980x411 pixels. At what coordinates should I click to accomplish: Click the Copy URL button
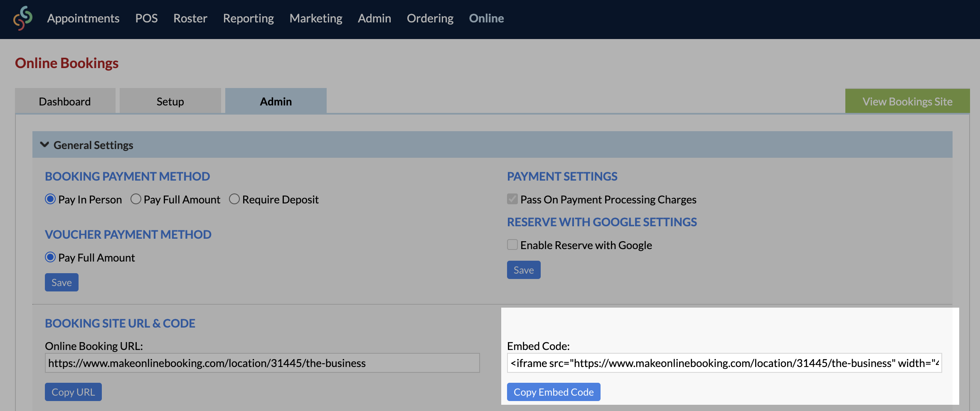click(73, 392)
